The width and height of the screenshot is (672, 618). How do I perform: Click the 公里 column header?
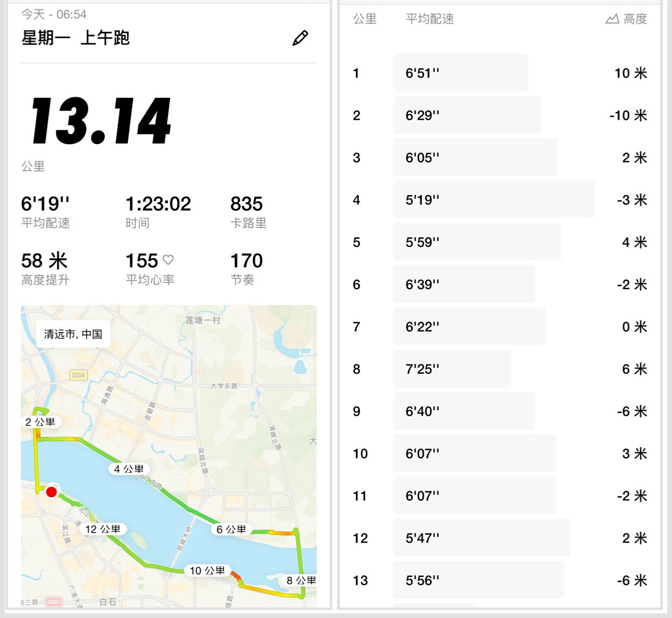(364, 19)
